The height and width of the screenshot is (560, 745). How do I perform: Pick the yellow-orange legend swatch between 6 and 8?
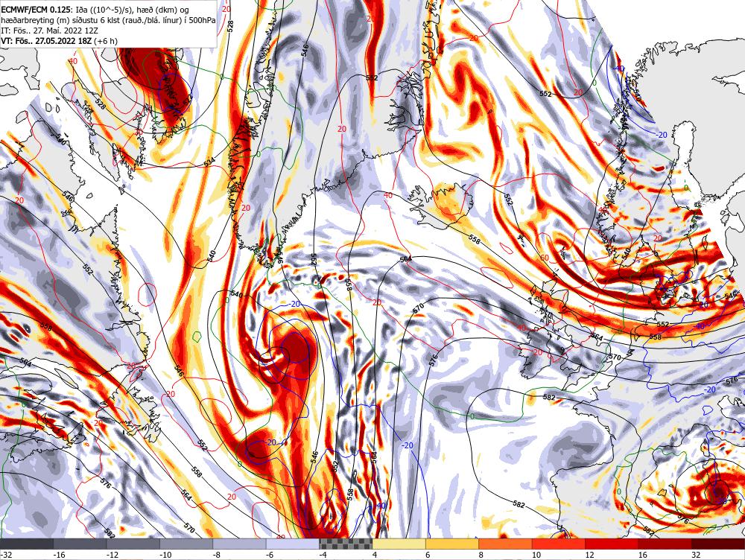coord(452,544)
